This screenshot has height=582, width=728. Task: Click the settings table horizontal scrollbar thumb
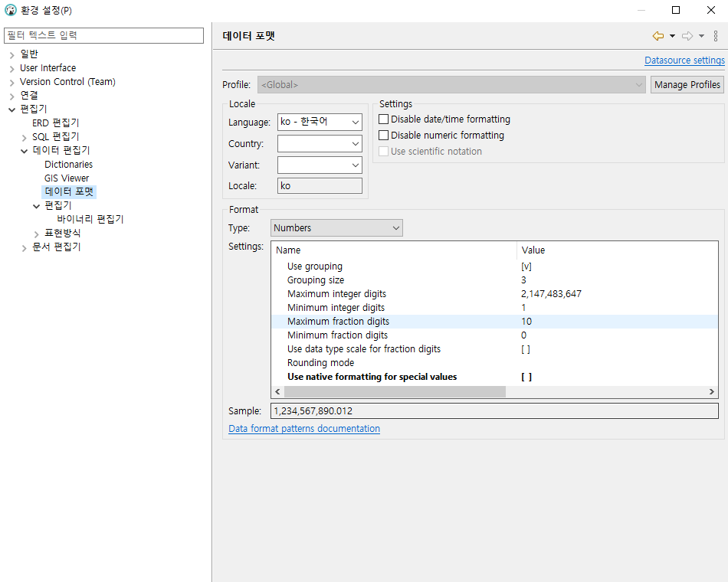point(395,392)
